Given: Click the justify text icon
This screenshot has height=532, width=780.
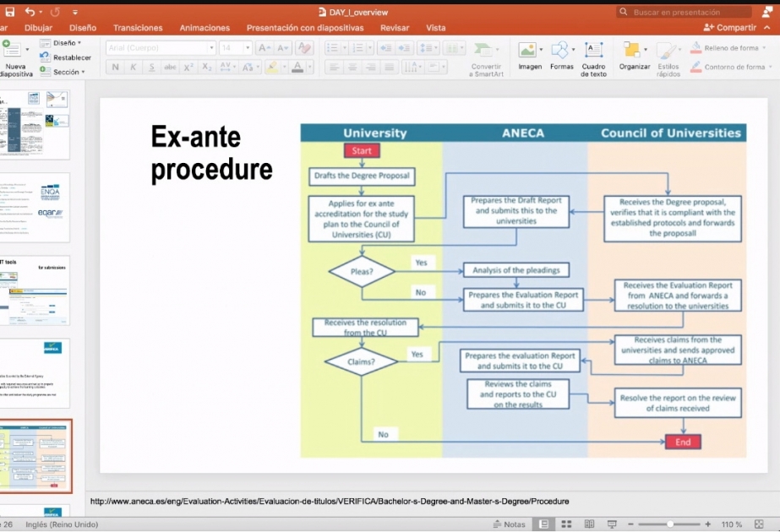Looking at the screenshot, I should pos(389,67).
